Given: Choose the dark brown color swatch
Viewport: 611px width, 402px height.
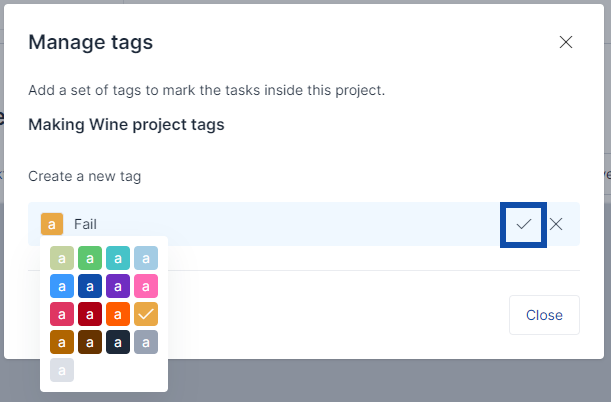Looking at the screenshot, I should pyautogui.click(x=90, y=342).
